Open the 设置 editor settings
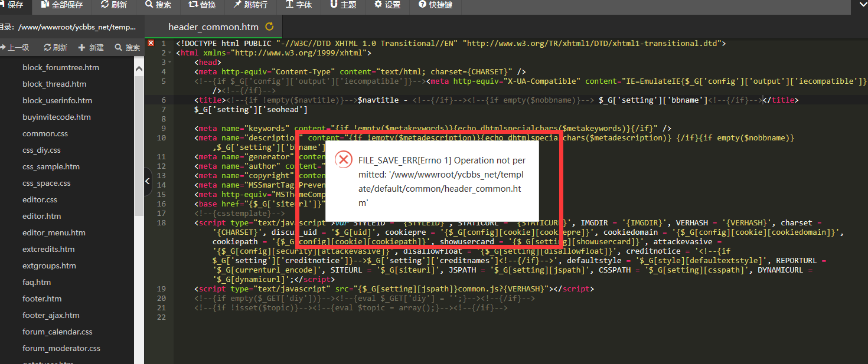The width and height of the screenshot is (868, 364). click(x=387, y=5)
